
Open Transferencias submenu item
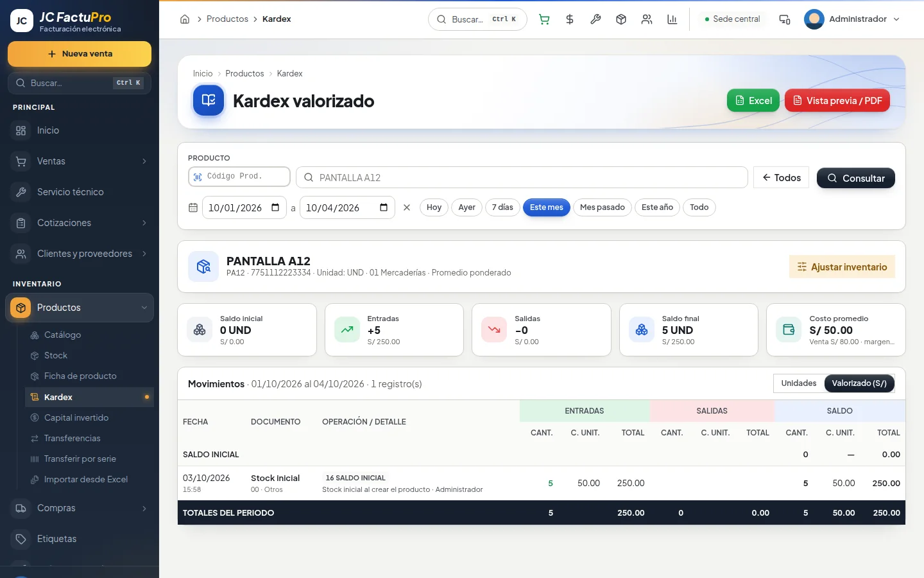tap(90, 438)
